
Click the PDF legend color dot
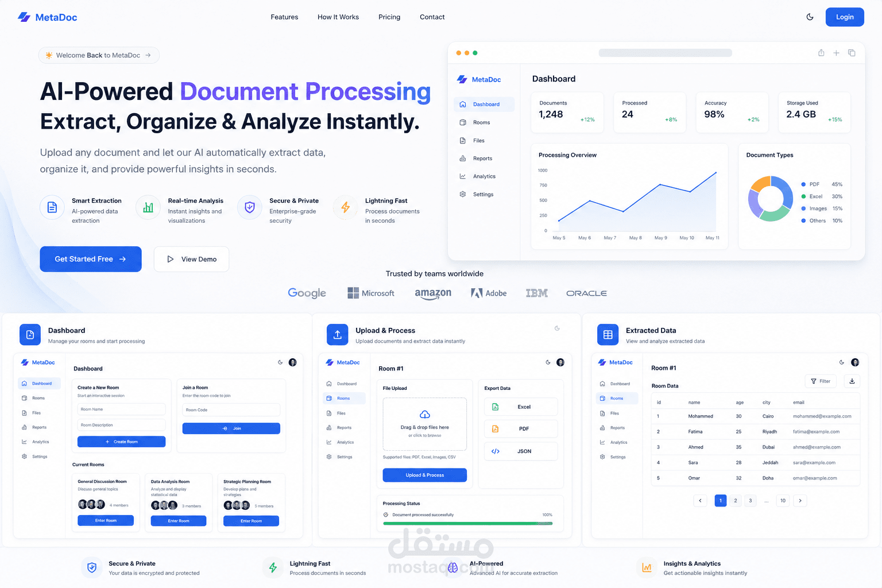tap(803, 184)
